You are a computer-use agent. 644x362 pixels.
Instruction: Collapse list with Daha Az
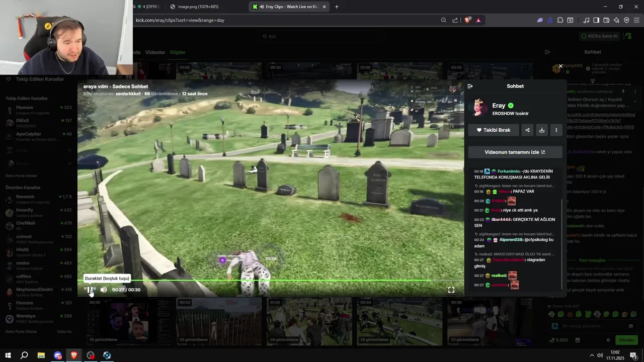[x=64, y=332]
